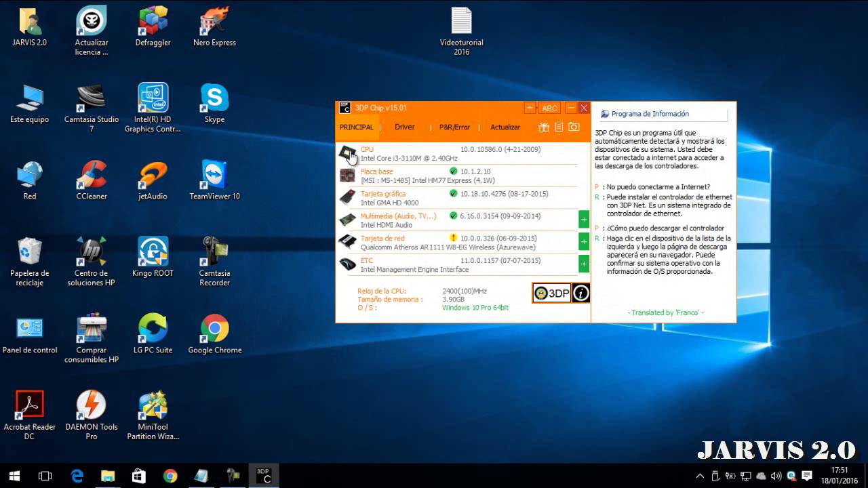Open Panel de control desktop icon

pyautogui.click(x=30, y=335)
